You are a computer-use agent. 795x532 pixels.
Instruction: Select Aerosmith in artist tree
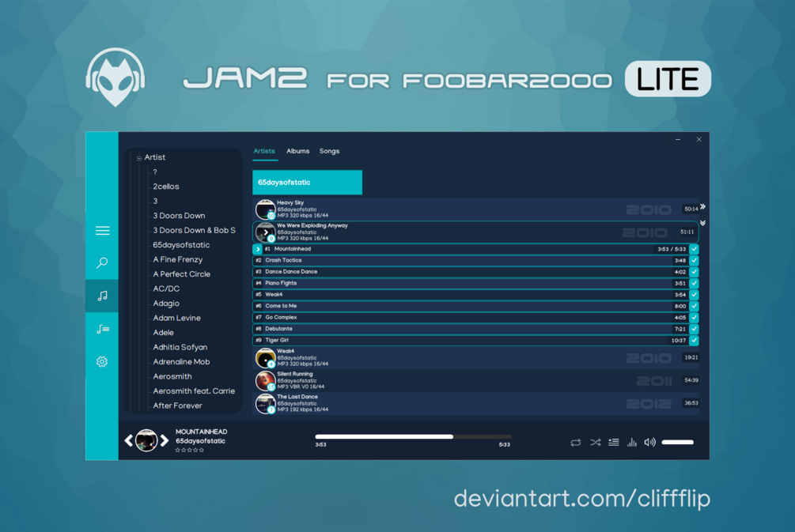coord(172,376)
